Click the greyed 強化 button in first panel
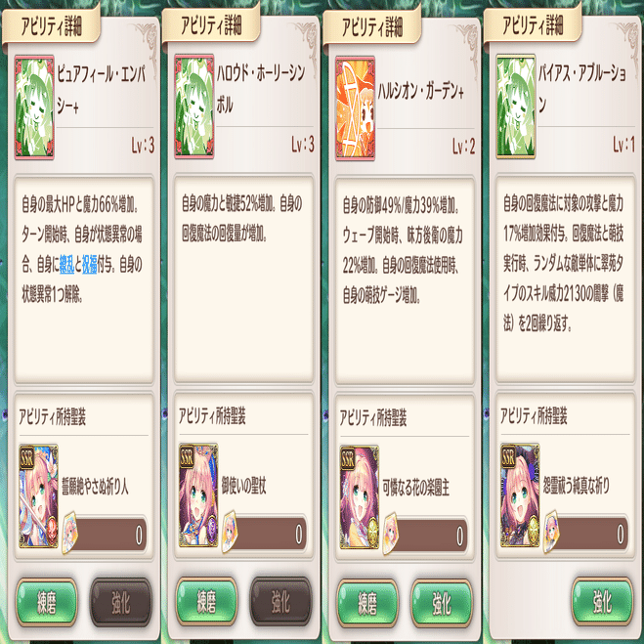This screenshot has width=644, height=644. coord(121,602)
